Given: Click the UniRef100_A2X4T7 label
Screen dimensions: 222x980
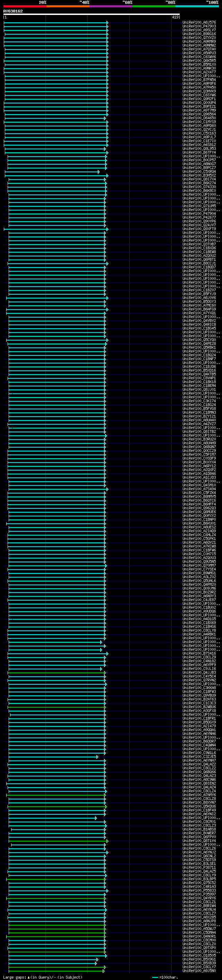Looking at the screenshot, I should (199, 72).
